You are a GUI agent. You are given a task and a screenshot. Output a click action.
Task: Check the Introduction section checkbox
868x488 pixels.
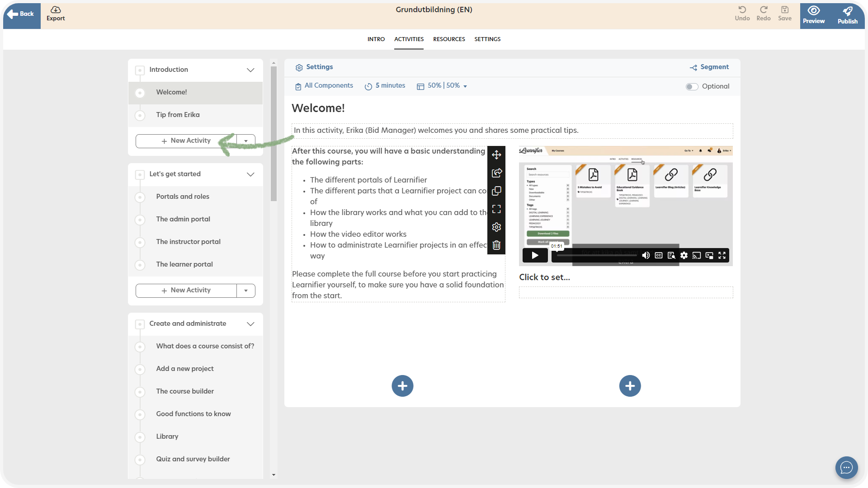pos(140,70)
